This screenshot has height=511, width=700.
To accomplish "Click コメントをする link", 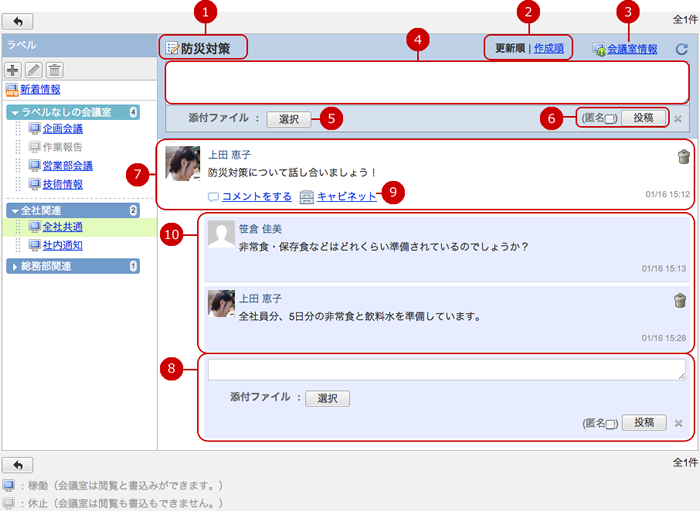I will (x=257, y=196).
